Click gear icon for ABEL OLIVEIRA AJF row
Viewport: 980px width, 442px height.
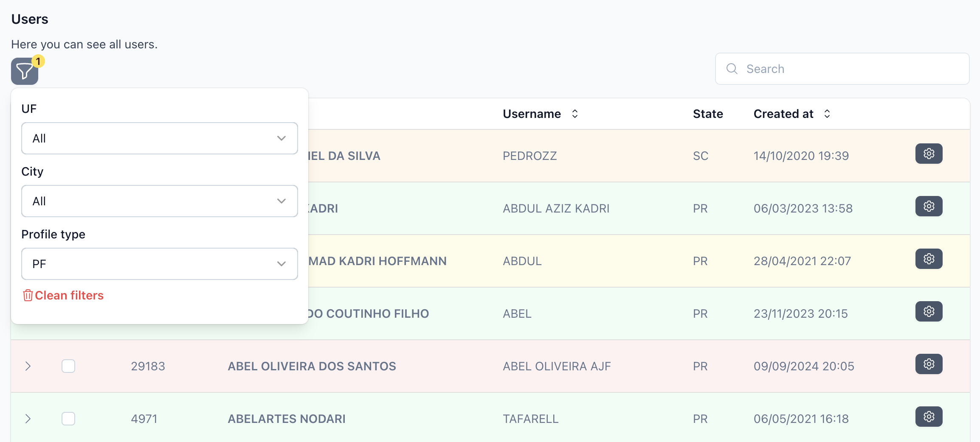click(x=929, y=364)
